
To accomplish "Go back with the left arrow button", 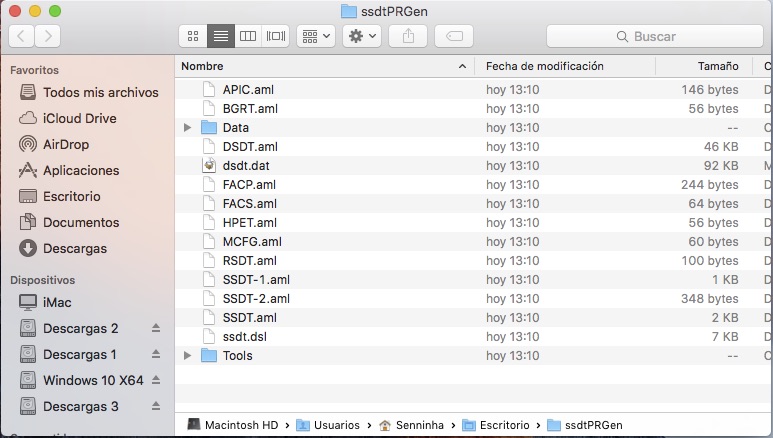I will 21,36.
